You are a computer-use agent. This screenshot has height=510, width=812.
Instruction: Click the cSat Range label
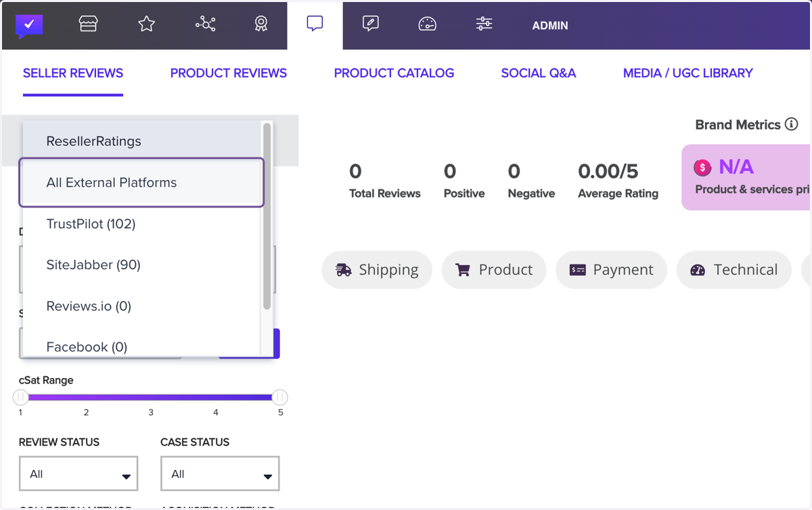(46, 380)
